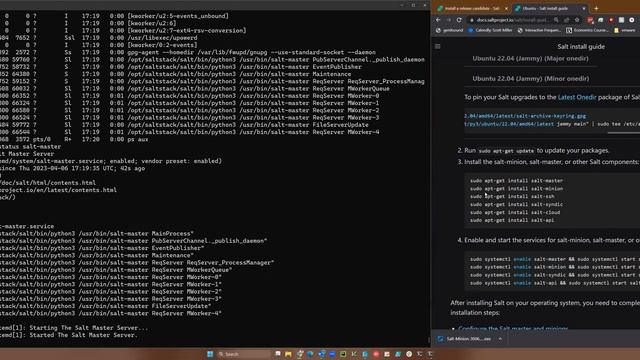640x360 pixels.
Task: Click terminal 'status salt-master' command line
Action: (x=31, y=147)
